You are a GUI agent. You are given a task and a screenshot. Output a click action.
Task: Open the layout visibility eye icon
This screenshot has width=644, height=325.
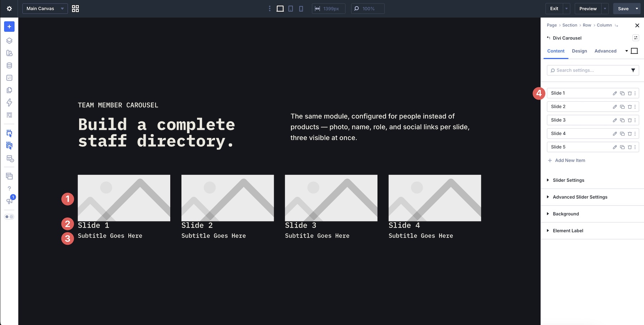(x=10, y=159)
